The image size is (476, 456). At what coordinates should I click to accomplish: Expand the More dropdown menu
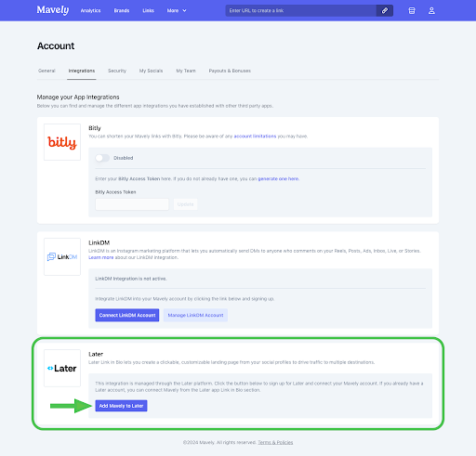click(x=177, y=10)
